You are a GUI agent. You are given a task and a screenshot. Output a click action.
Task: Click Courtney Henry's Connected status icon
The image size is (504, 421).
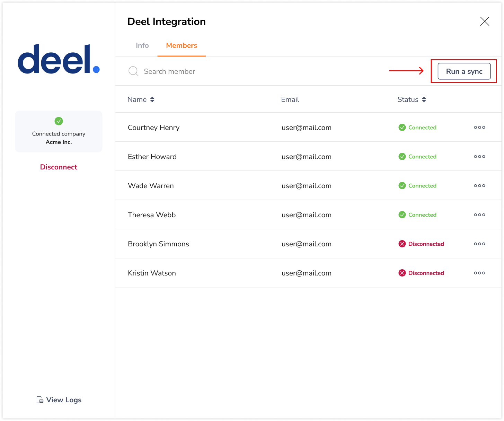coord(402,127)
